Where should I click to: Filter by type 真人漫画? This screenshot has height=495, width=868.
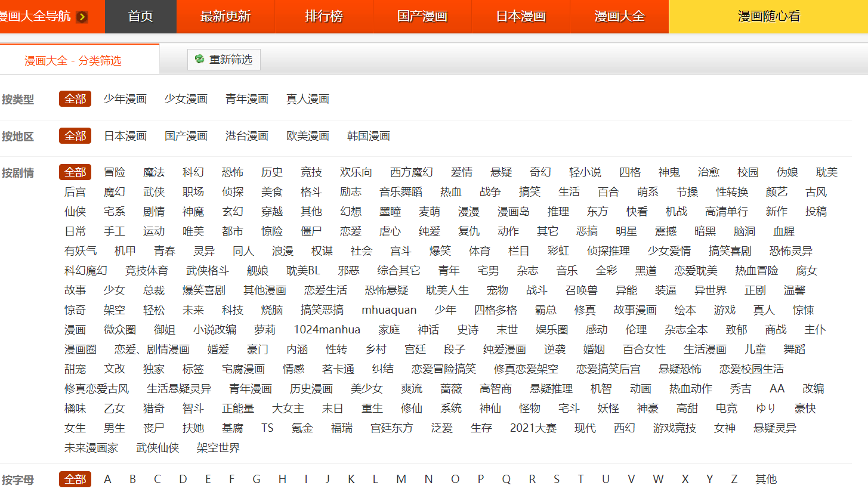[x=307, y=99]
